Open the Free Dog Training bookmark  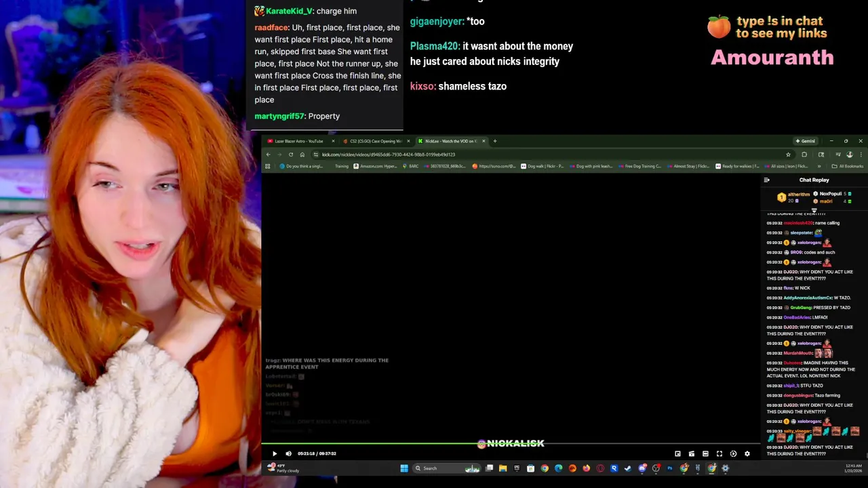(639, 166)
